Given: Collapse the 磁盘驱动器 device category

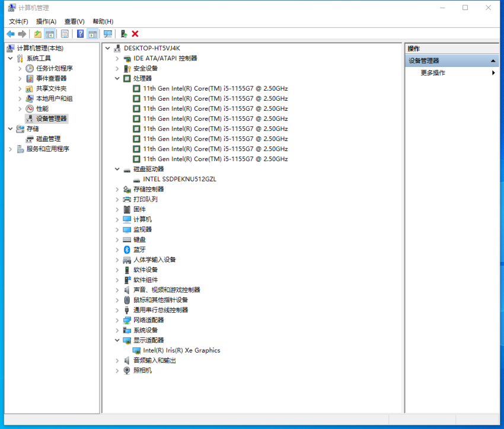Looking at the screenshot, I should pos(117,169).
